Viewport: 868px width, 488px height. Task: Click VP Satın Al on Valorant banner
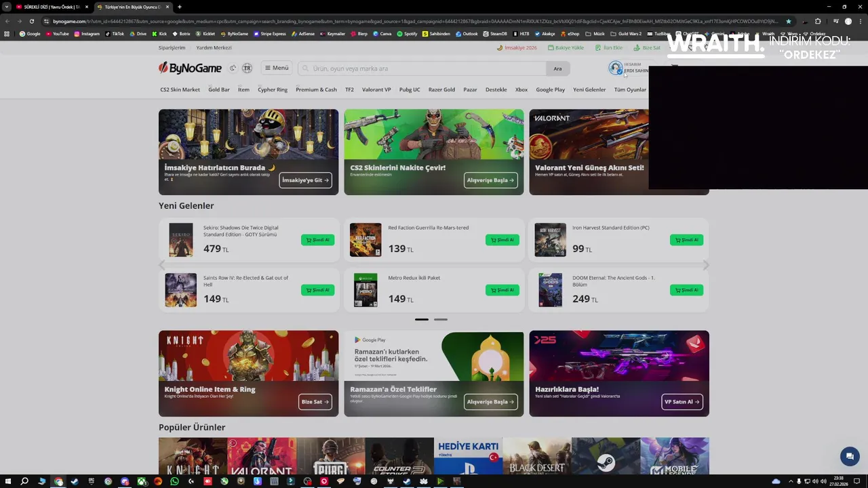[682, 402]
